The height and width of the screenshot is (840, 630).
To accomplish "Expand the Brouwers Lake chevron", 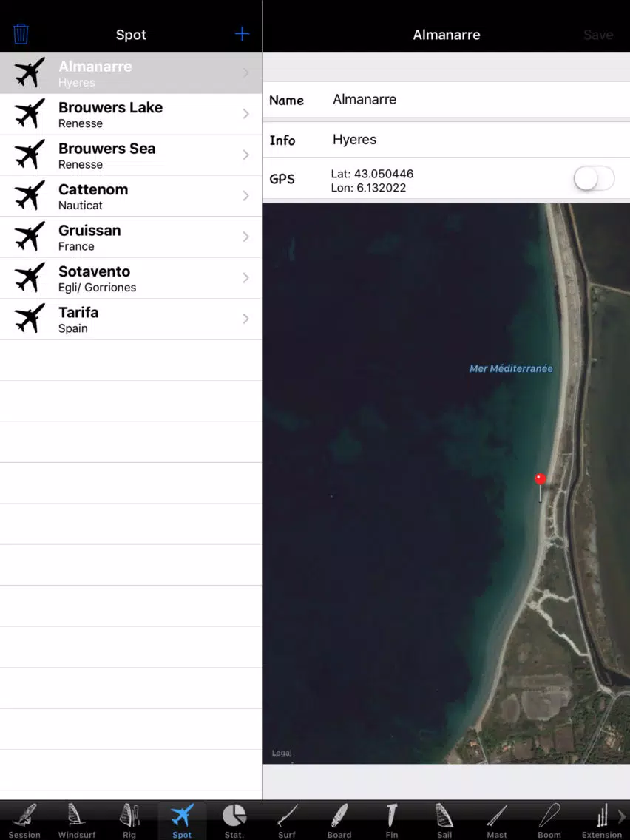I will [x=246, y=114].
